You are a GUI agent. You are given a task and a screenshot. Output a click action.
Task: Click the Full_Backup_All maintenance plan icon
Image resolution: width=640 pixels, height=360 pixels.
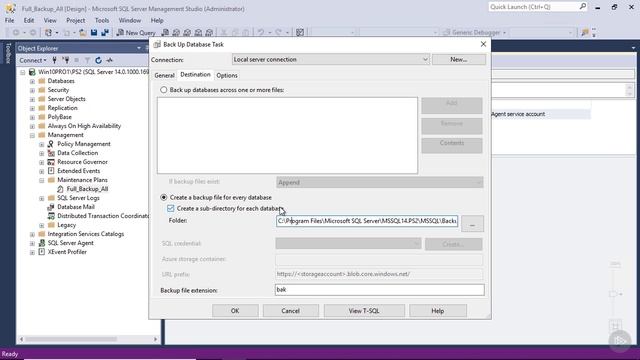(60, 189)
